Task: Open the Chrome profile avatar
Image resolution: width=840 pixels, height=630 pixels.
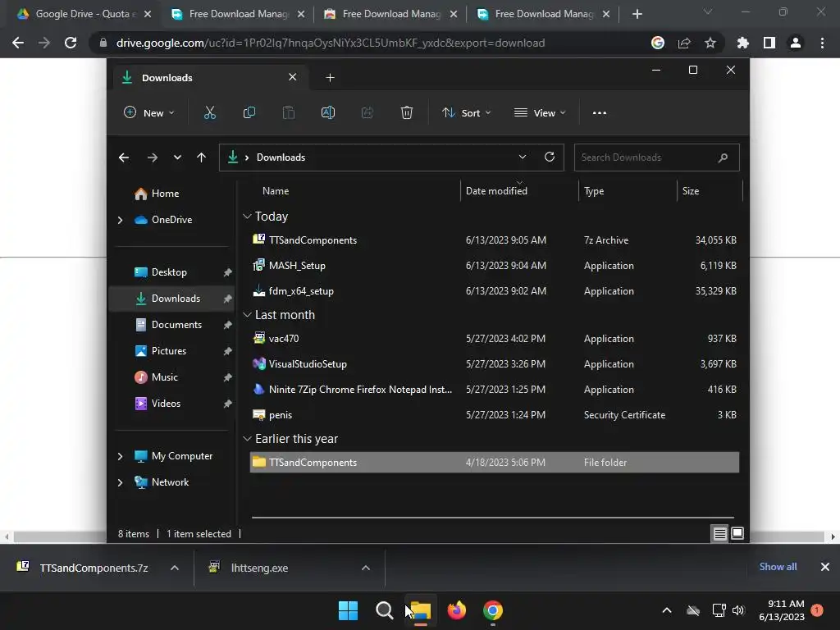Action: point(796,43)
